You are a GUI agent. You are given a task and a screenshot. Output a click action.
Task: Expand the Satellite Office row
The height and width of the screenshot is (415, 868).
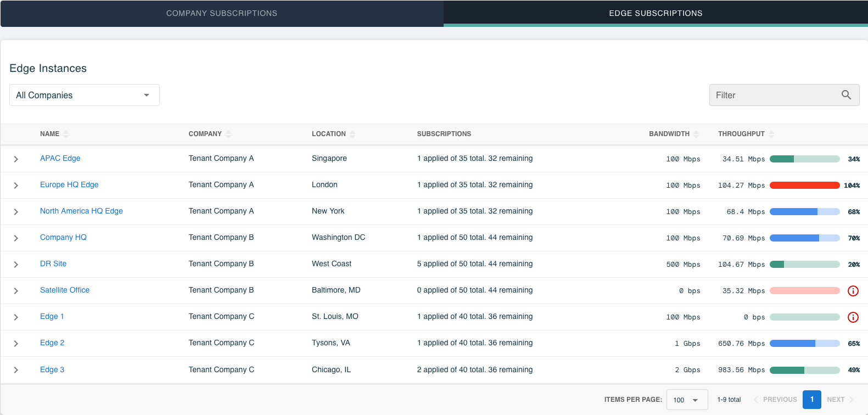click(x=16, y=291)
